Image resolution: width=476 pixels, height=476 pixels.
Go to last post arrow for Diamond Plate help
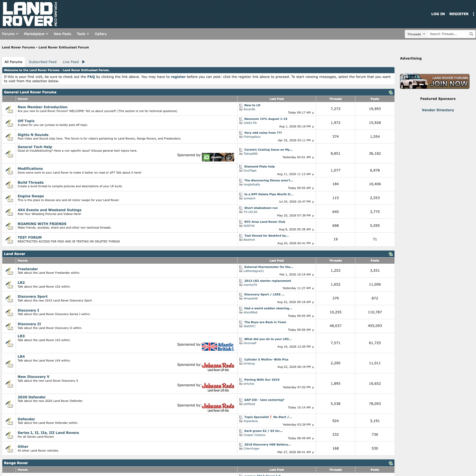[313, 174]
